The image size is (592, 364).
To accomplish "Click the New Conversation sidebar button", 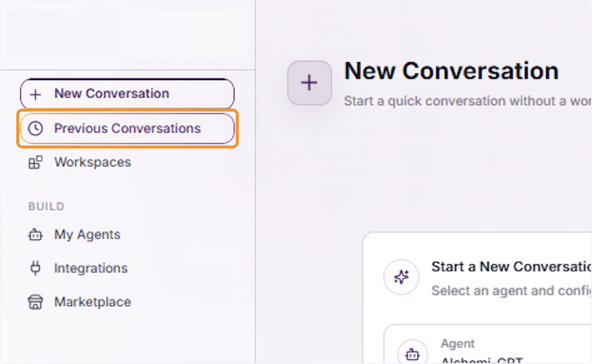I will pos(127,94).
